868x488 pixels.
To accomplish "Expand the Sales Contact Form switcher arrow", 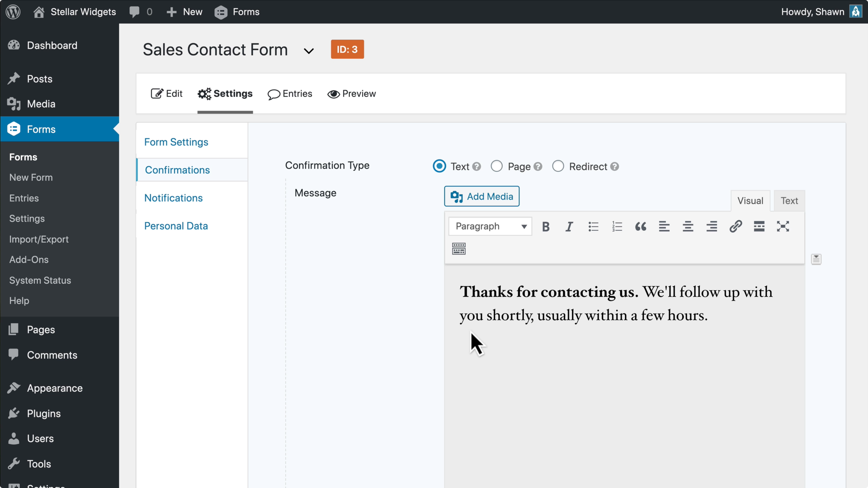I will tap(309, 51).
